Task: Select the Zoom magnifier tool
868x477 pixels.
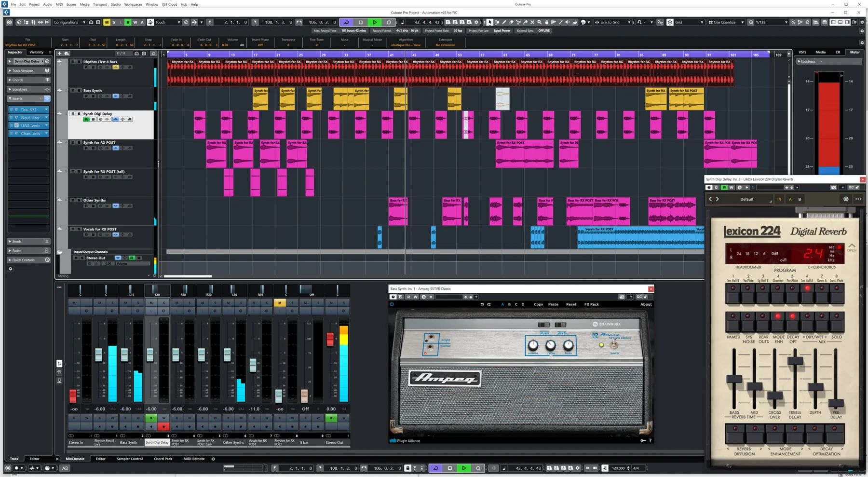Action: pyautogui.click(x=540, y=22)
